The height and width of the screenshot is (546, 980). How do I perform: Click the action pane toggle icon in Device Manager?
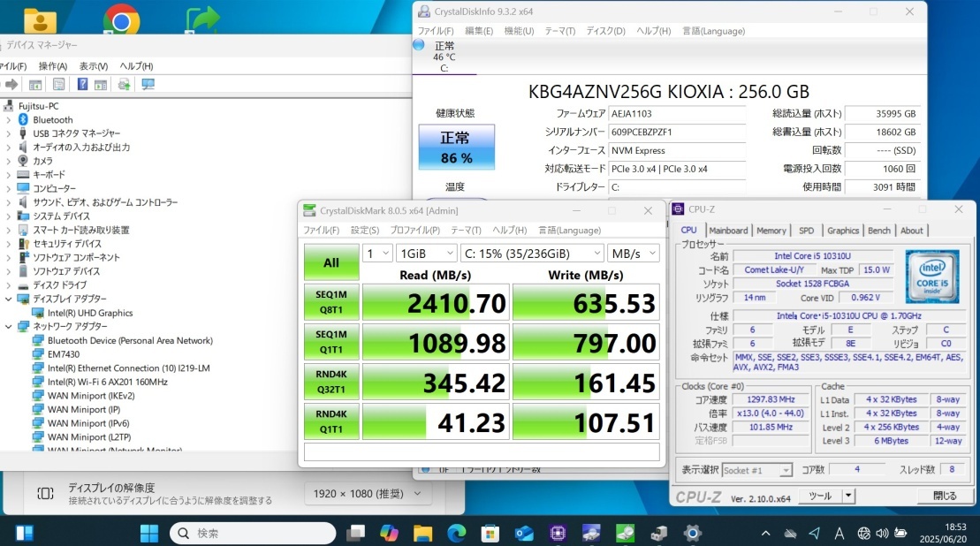(x=101, y=84)
